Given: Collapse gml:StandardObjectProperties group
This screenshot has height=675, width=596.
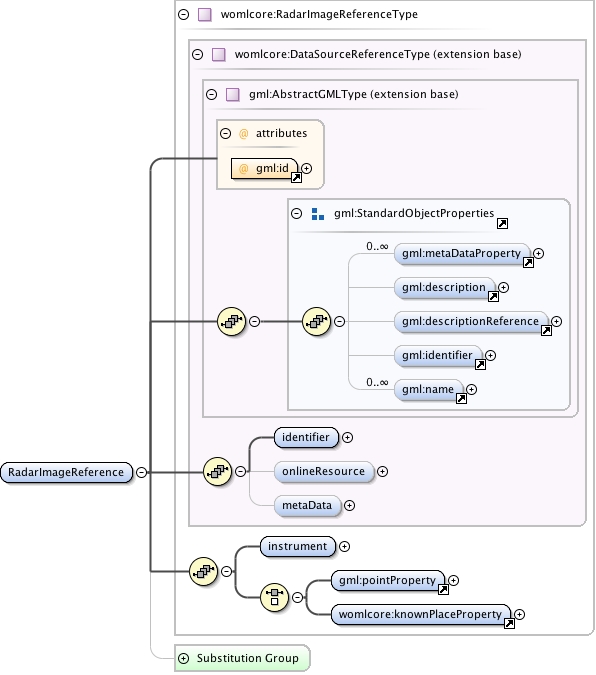Looking at the screenshot, I should (x=297, y=214).
